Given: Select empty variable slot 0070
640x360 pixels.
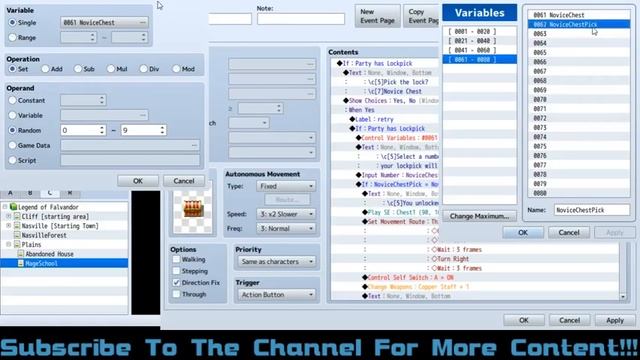Looking at the screenshot, I should click(x=579, y=100).
